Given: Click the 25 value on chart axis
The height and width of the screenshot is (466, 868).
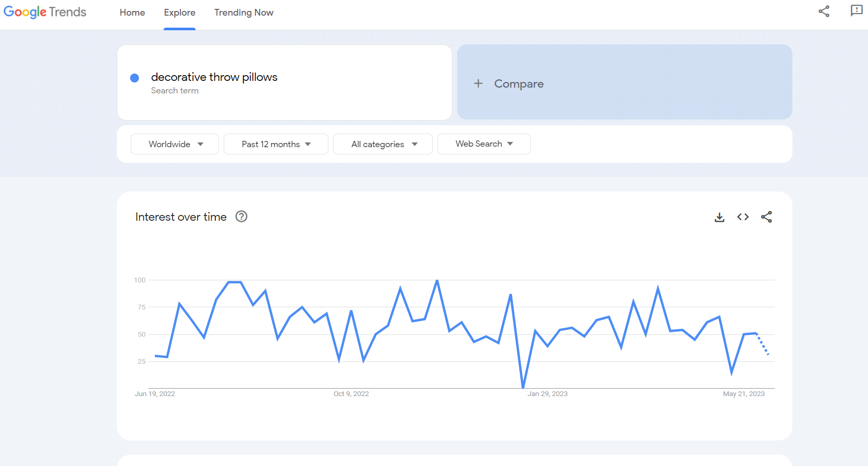Looking at the screenshot, I should click(x=142, y=362).
